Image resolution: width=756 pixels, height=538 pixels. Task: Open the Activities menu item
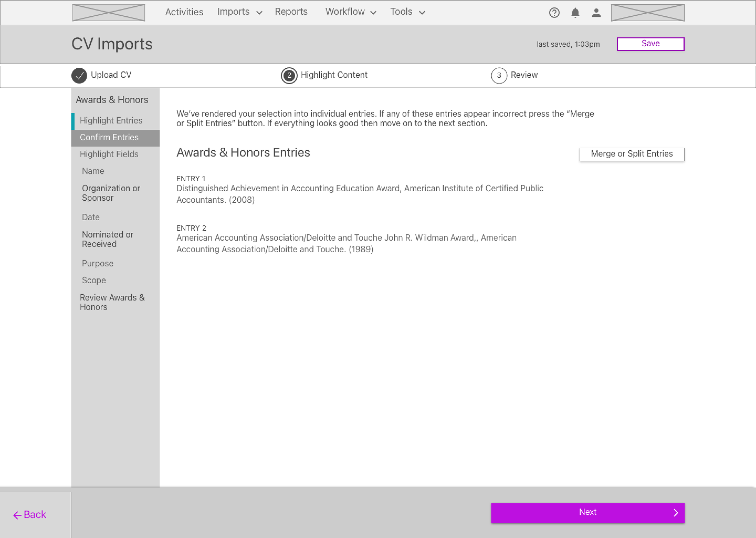pyautogui.click(x=184, y=12)
